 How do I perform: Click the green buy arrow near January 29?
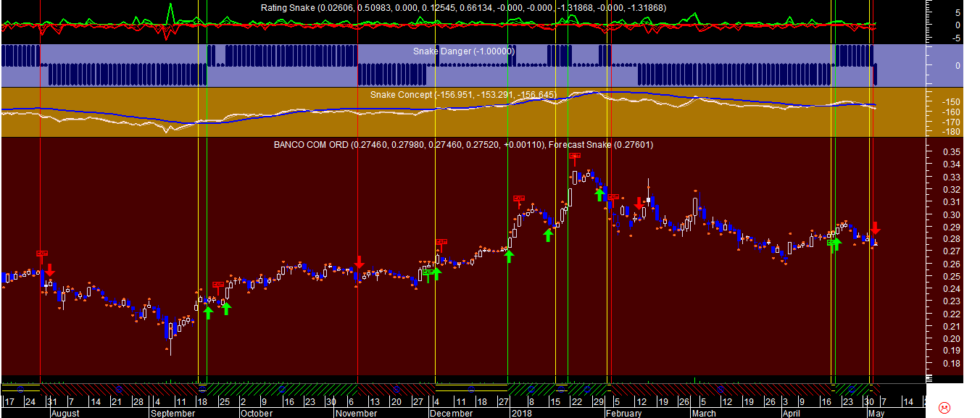[599, 195]
